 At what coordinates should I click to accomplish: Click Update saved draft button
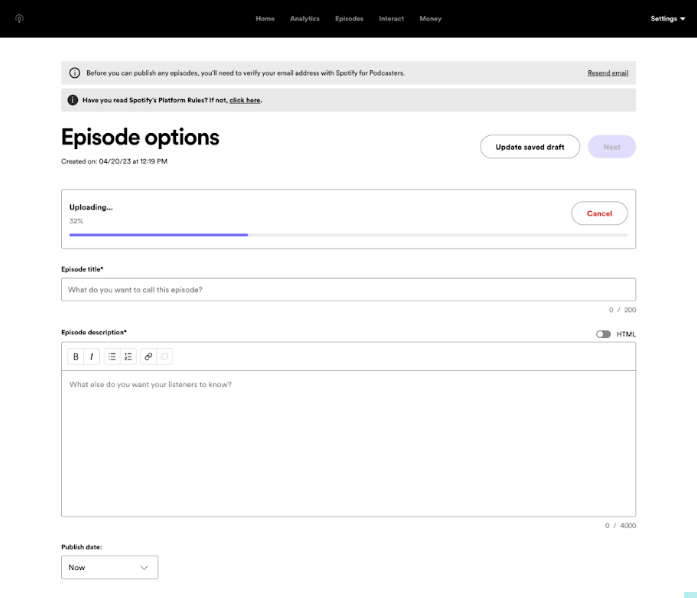[x=530, y=147]
